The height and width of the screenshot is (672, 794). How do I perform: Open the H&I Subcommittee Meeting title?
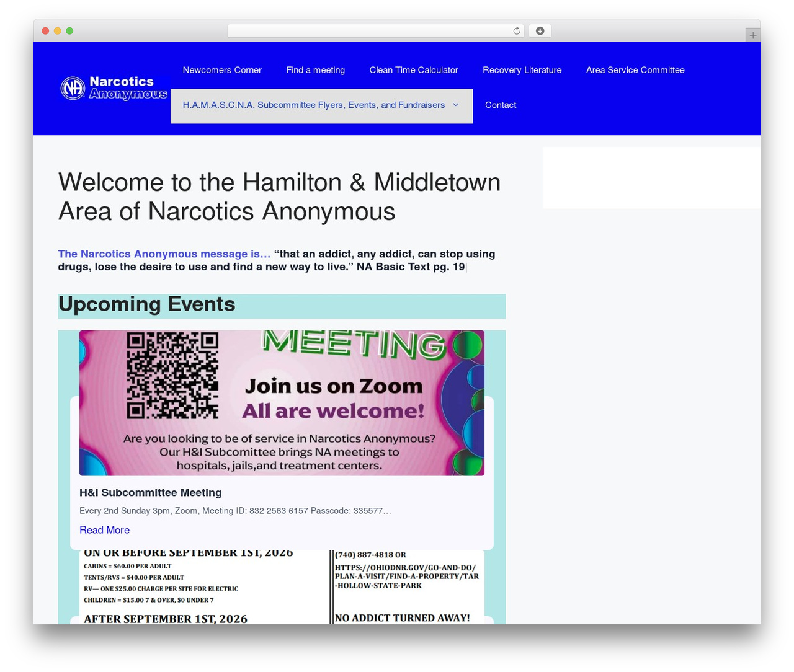pos(151,493)
